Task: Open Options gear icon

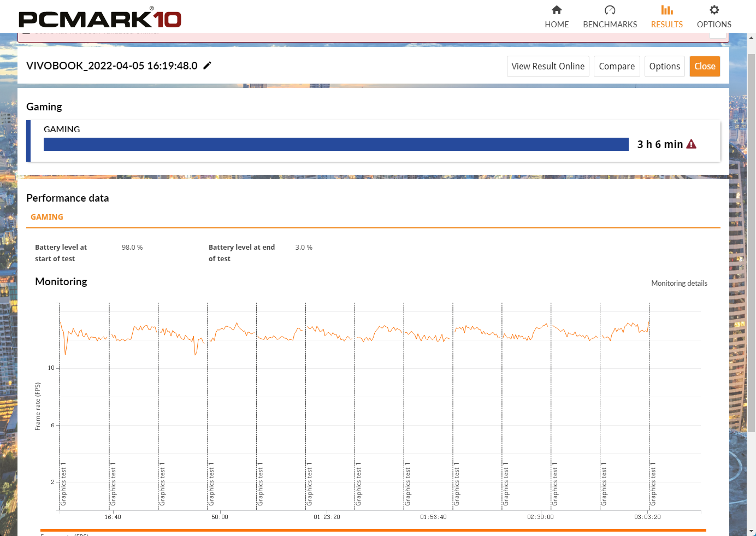Action: (714, 10)
